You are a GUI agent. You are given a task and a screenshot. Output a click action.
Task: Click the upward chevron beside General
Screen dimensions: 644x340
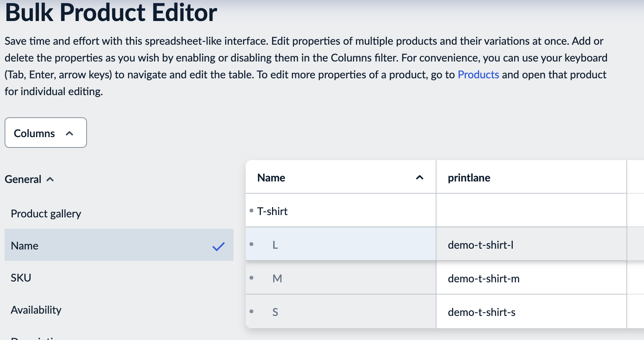51,179
